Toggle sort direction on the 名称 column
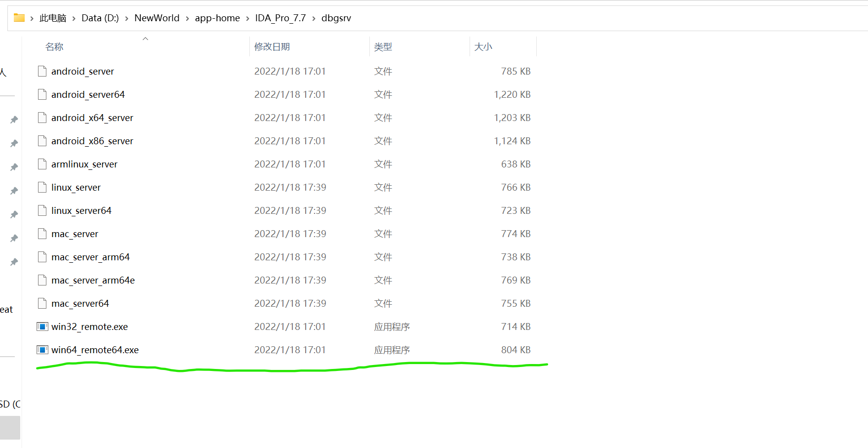This screenshot has width=868, height=448. point(54,46)
